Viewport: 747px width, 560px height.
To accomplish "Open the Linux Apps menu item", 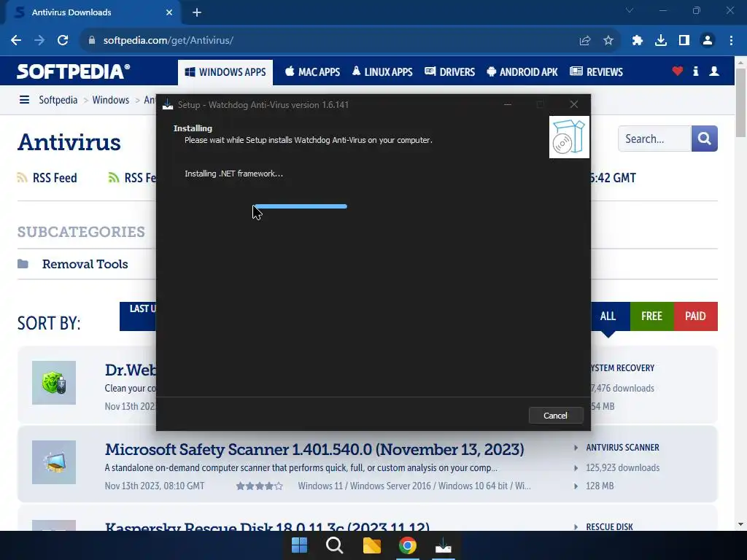I will (382, 72).
